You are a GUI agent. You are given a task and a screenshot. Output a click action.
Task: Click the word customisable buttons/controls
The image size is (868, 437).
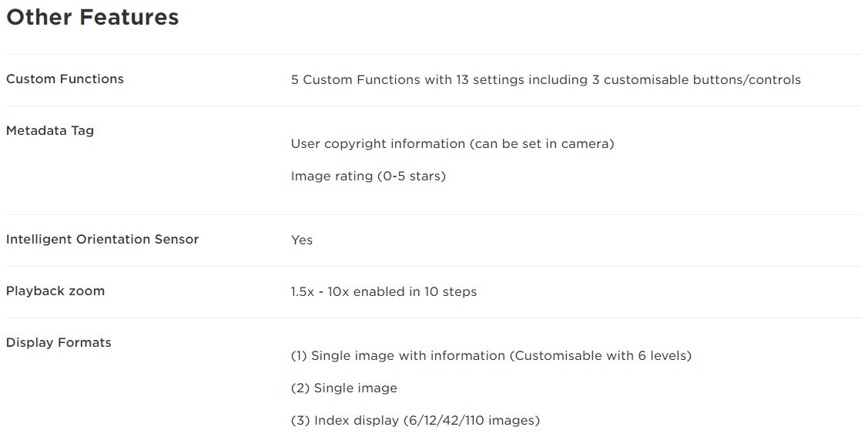coord(702,79)
